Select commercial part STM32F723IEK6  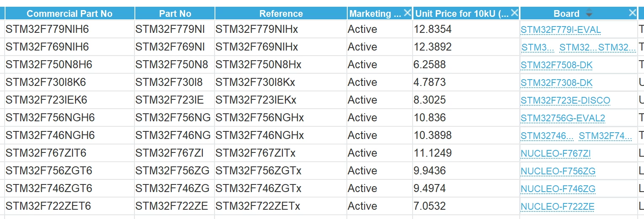tap(46, 100)
